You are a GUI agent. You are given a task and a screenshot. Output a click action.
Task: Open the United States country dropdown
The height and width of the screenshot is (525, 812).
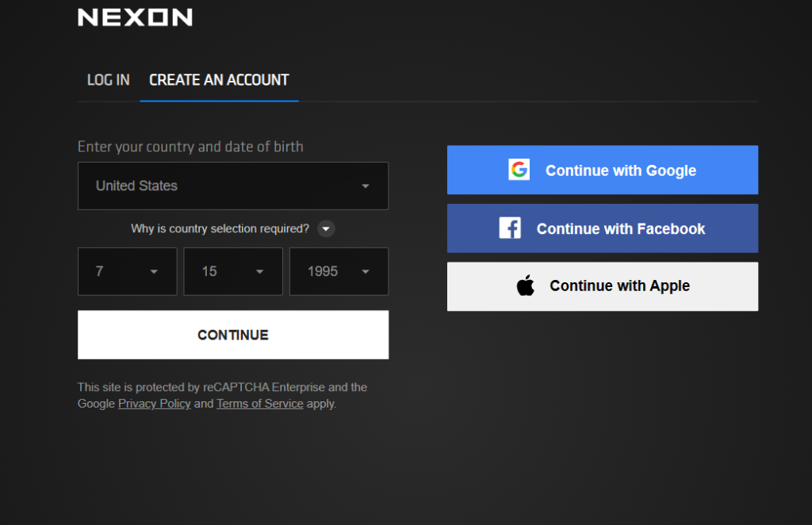click(233, 186)
